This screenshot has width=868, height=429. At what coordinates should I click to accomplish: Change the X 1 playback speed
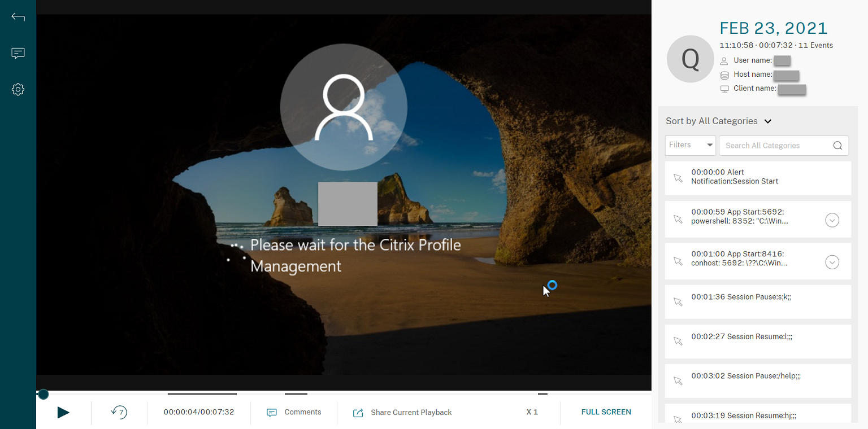tap(532, 412)
